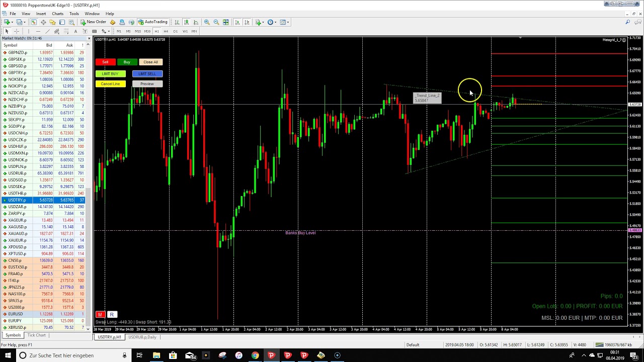
Task: Click the green Buy button
Action: pos(127,62)
